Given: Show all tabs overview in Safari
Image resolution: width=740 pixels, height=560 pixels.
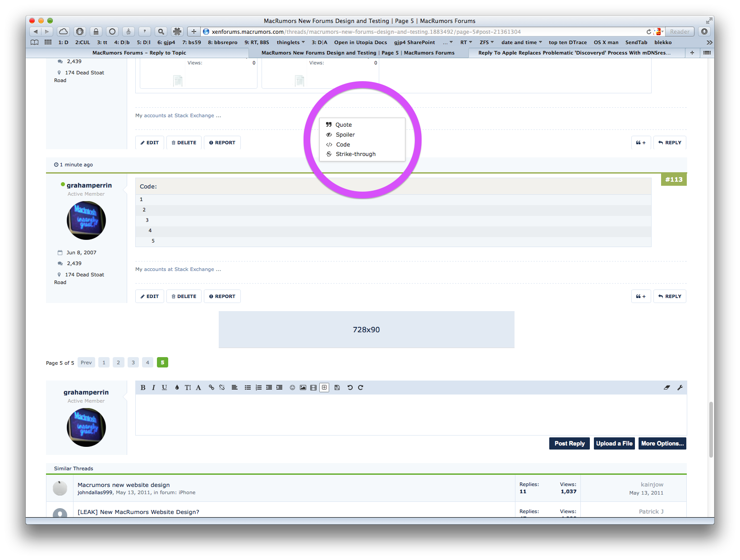Looking at the screenshot, I should pos(707,53).
